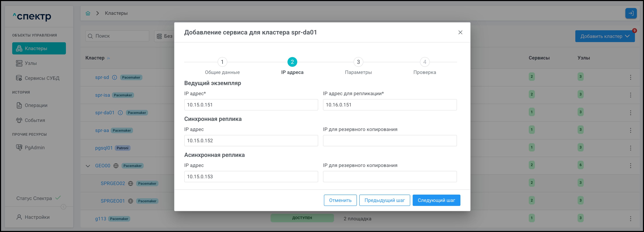Collapse the GEO00 cluster row

click(88, 166)
